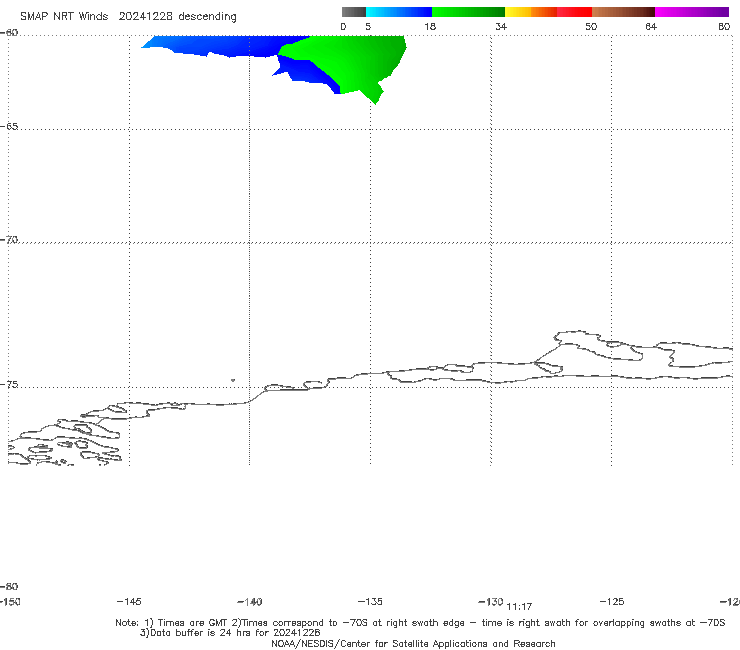This screenshot has height=650, width=740.
Task: Click the longitude label '-130'
Action: pos(491,601)
